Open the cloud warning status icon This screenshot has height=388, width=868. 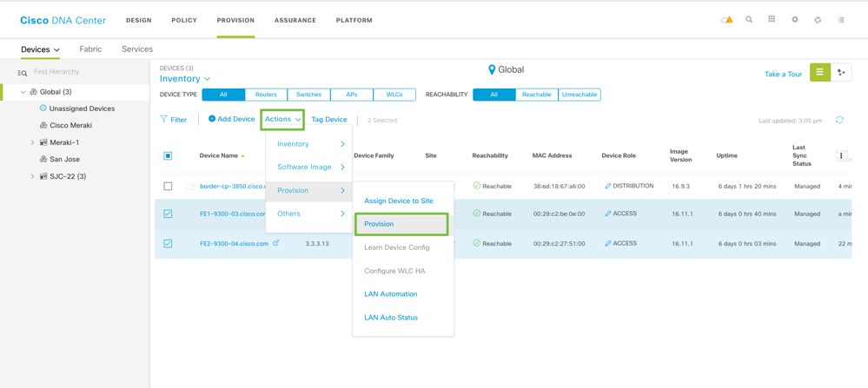726,20
